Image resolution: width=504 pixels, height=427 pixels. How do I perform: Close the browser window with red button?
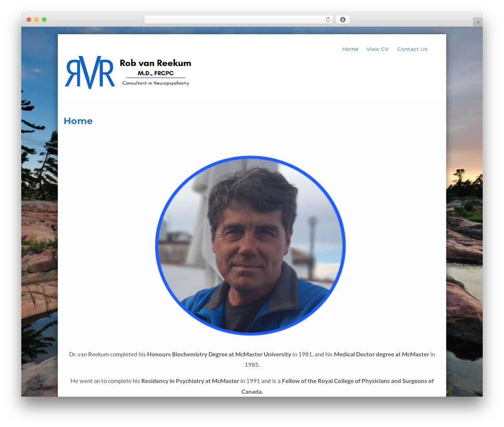click(x=29, y=20)
